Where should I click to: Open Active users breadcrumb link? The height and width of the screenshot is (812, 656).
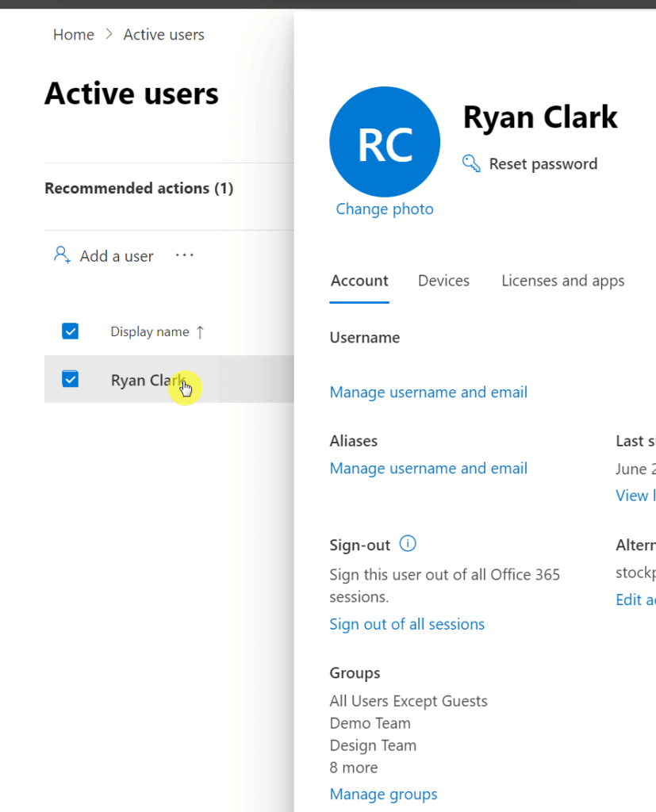click(163, 35)
